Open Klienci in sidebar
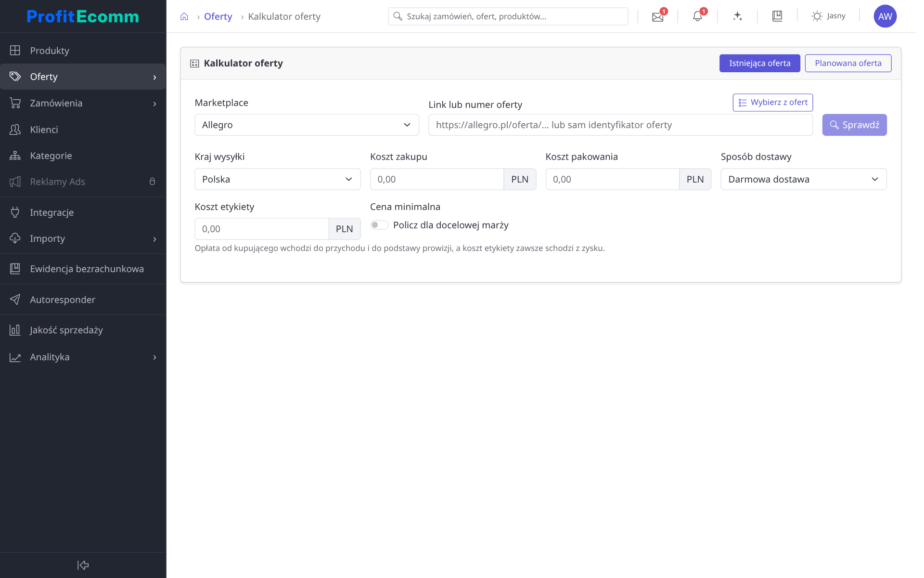The width and height of the screenshot is (924, 578). tap(83, 130)
